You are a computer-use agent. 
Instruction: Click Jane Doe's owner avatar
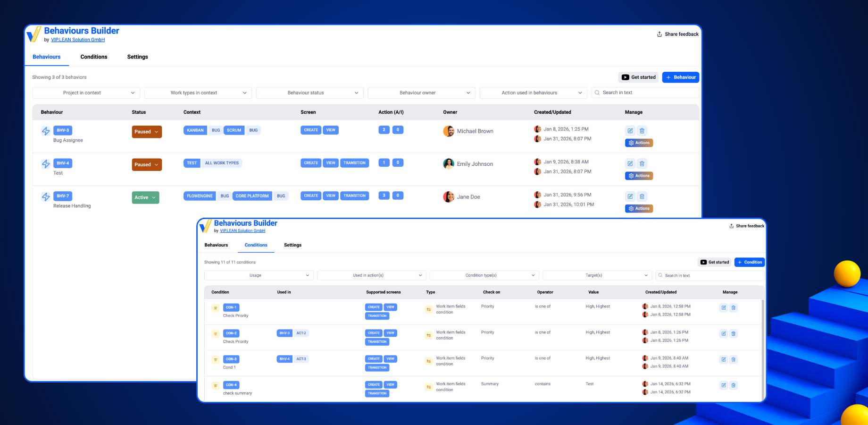pyautogui.click(x=449, y=196)
